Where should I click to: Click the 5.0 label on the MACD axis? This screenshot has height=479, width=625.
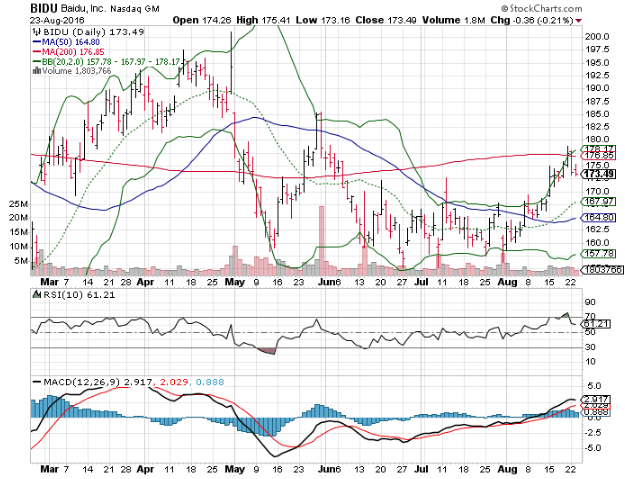click(594, 386)
